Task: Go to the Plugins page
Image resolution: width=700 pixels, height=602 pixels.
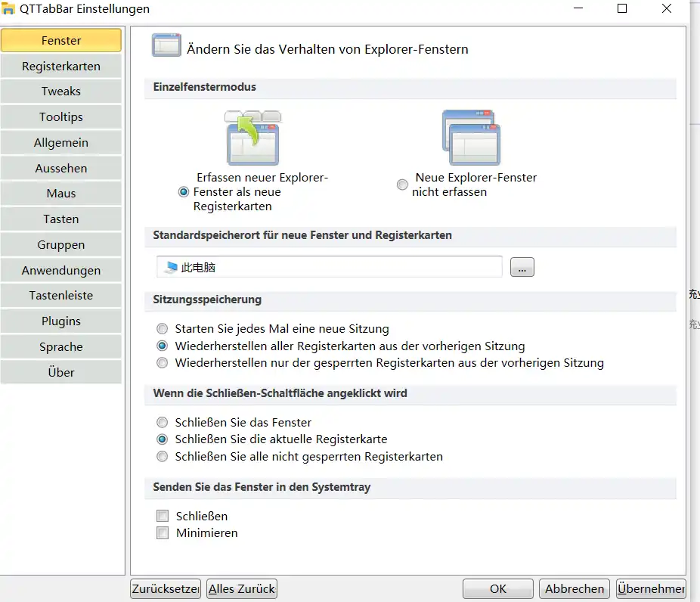Action: [x=61, y=321]
